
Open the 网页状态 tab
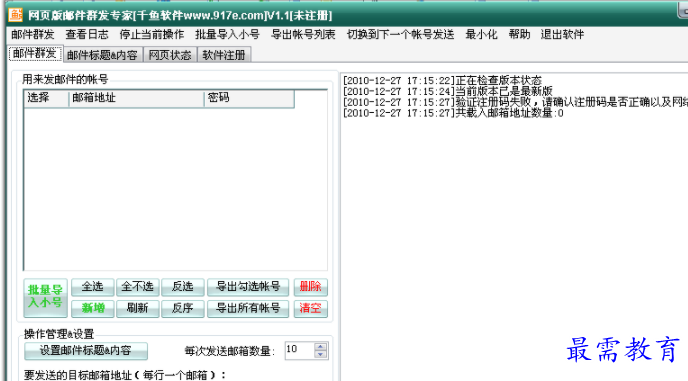coord(170,55)
